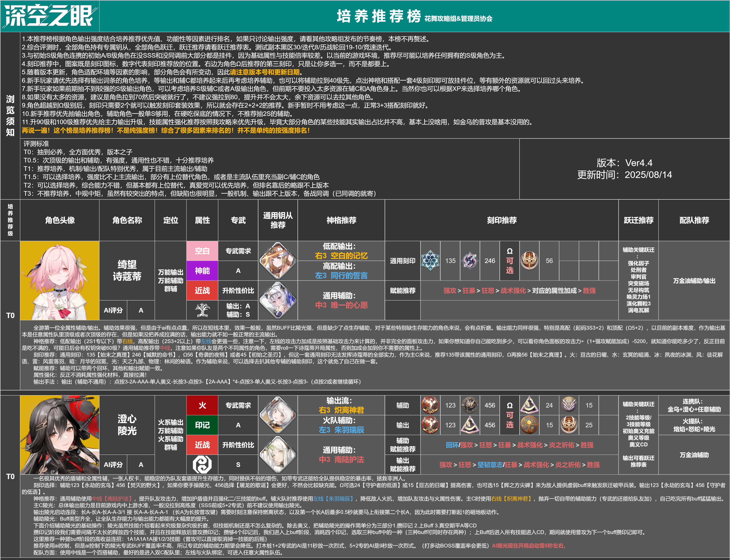Click the 通用钥从推荐 column header
The image size is (730, 560).
pyautogui.click(x=278, y=220)
